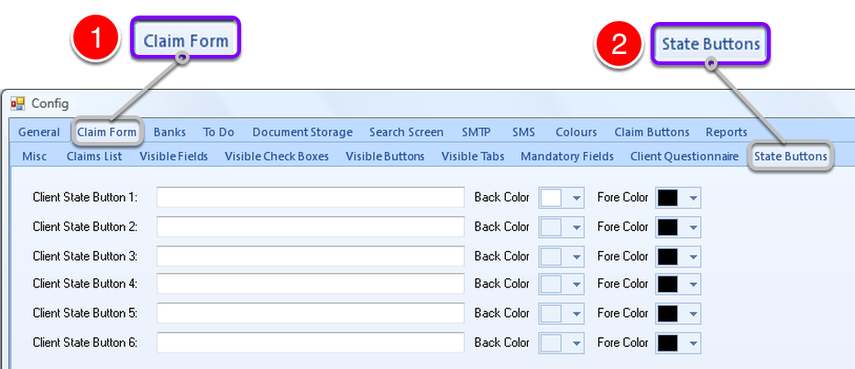The image size is (855, 369).
Task: Expand Fore Color dropdown arrow for Button 6
Action: coord(694,343)
